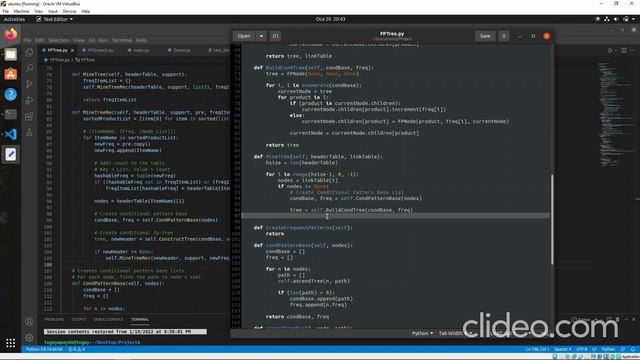Image resolution: width=640 pixels, height=360 pixels.
Task: Open VS Code Edit menu
Action: [40, 40]
